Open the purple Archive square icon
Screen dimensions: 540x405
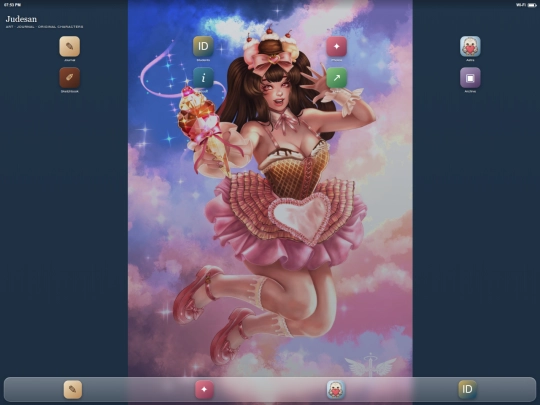pos(470,77)
